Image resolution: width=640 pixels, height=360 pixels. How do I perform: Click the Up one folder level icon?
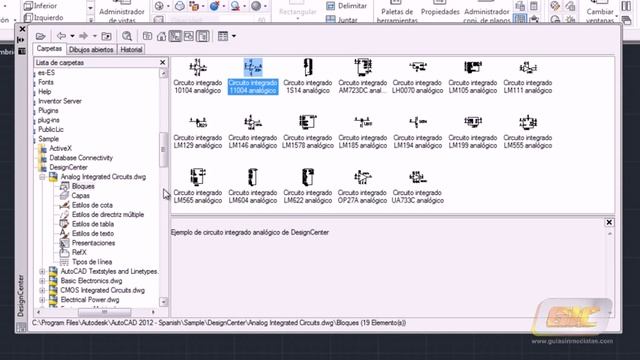tap(106, 36)
